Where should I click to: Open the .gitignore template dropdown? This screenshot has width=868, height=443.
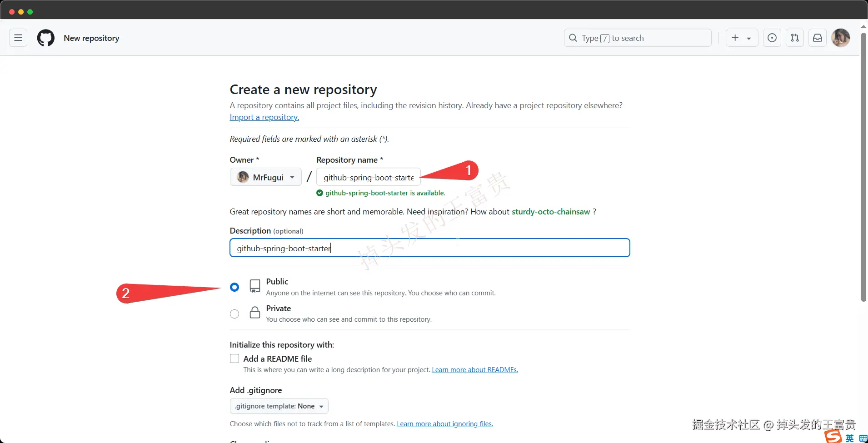[279, 406]
